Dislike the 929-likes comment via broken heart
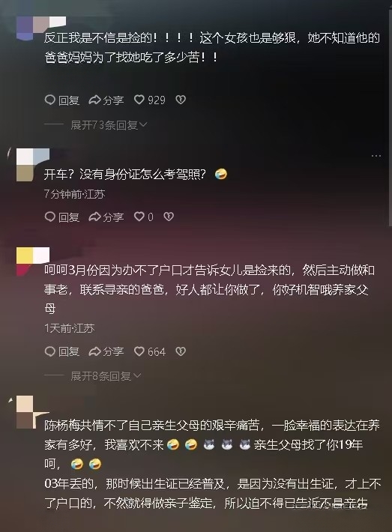 [x=180, y=100]
